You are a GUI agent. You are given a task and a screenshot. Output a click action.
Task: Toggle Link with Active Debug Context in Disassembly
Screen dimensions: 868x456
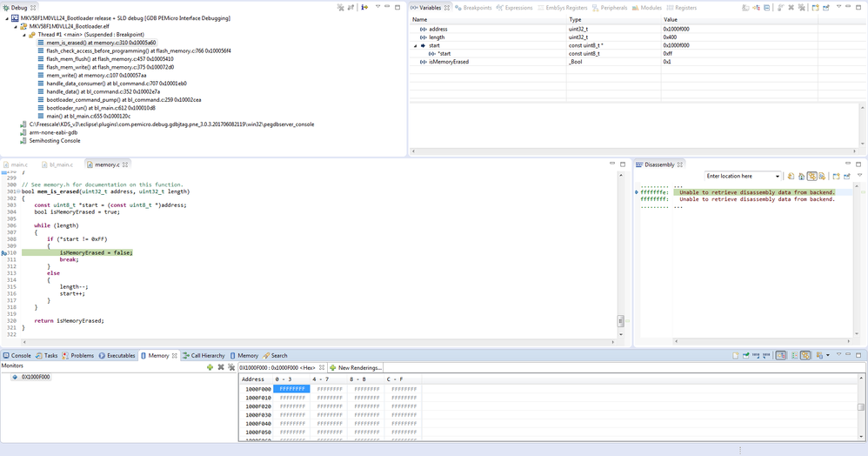[x=811, y=176]
